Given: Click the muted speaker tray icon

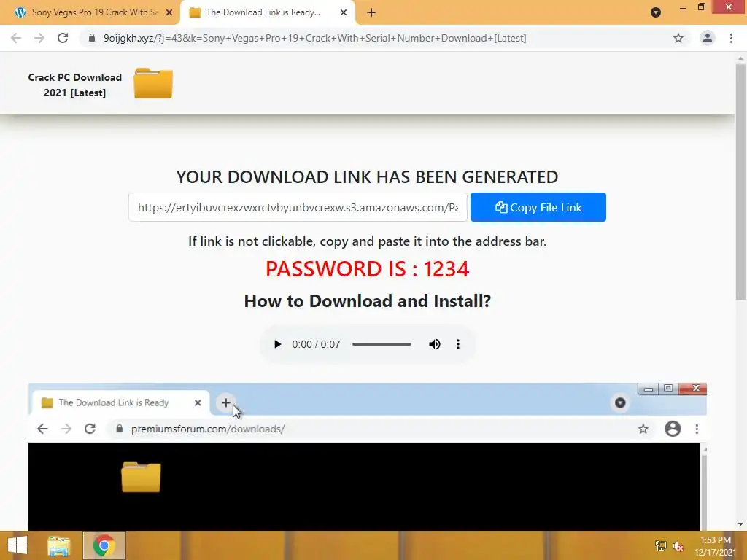Looking at the screenshot, I should [678, 546].
